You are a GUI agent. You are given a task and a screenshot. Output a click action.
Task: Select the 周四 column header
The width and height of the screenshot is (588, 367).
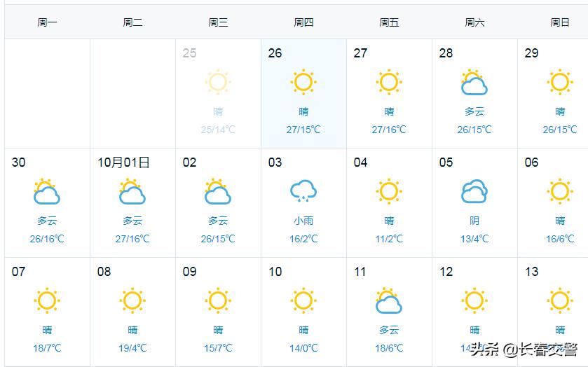[x=303, y=22]
